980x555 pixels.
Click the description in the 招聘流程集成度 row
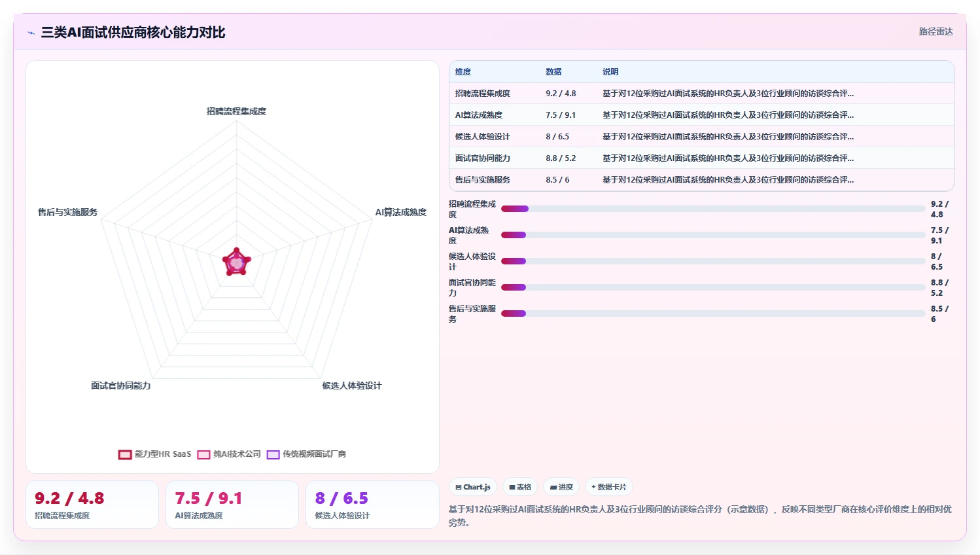click(728, 94)
